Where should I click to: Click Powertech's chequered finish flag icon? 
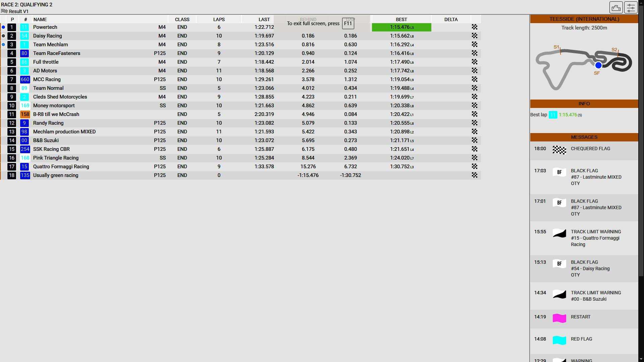[x=474, y=27]
